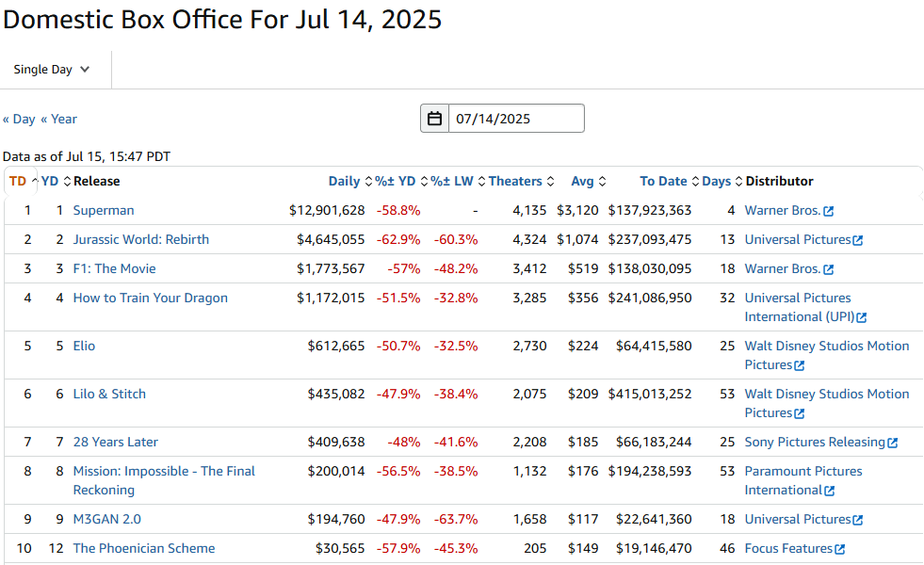Expand the Single Day dropdown
924x565 pixels.
click(x=52, y=70)
